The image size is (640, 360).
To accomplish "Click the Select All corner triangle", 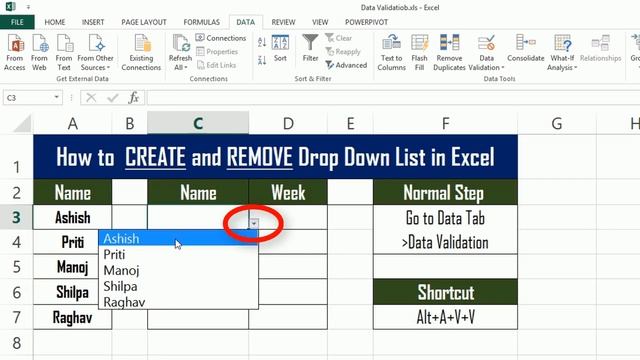I will pos(22,123).
